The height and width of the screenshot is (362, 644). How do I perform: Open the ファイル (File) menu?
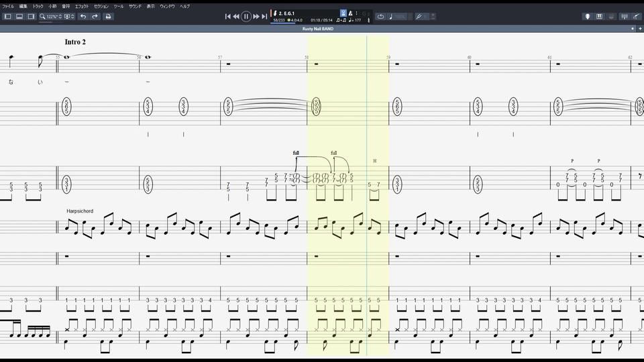[x=8, y=6]
